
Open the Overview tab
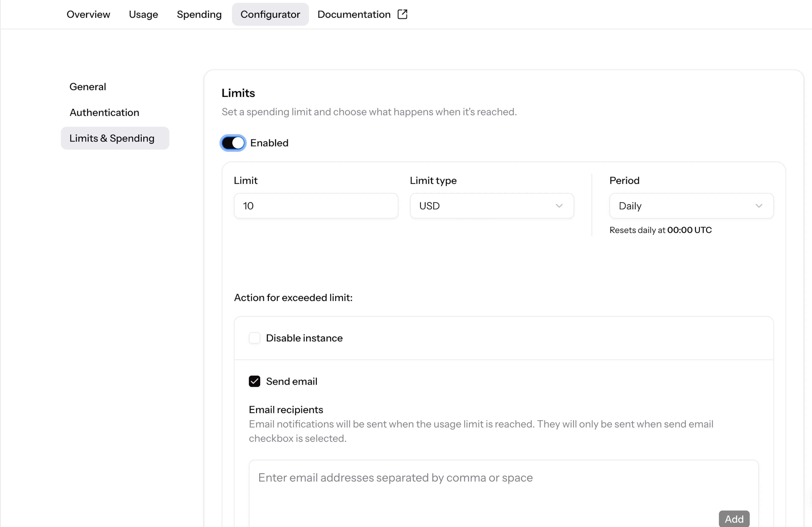(x=88, y=14)
